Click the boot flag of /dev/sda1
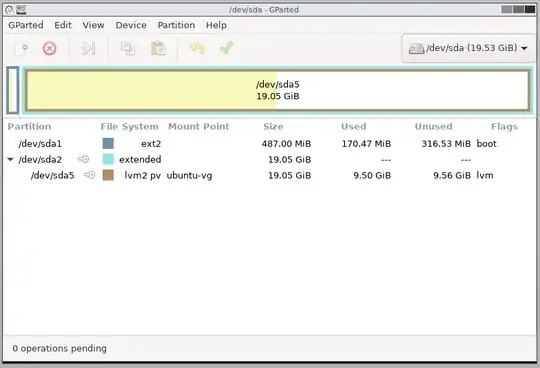540x368 pixels. pyautogui.click(x=487, y=144)
